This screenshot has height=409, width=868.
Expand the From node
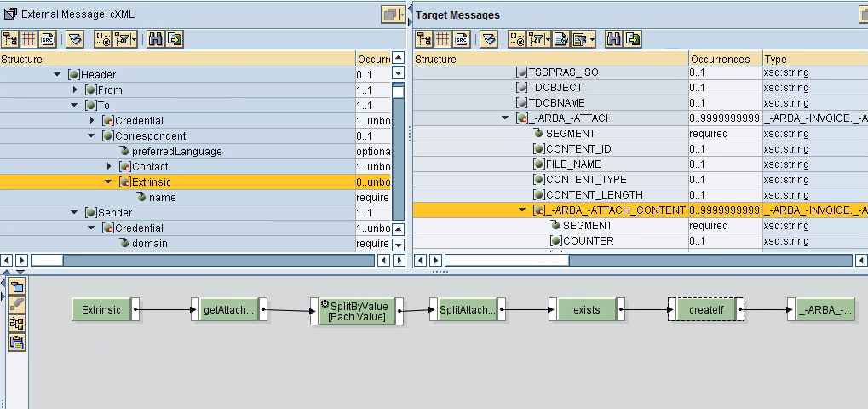coord(75,89)
